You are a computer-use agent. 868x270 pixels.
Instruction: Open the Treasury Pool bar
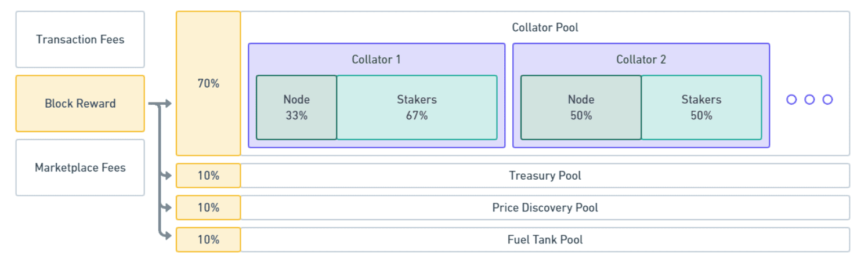click(545, 176)
